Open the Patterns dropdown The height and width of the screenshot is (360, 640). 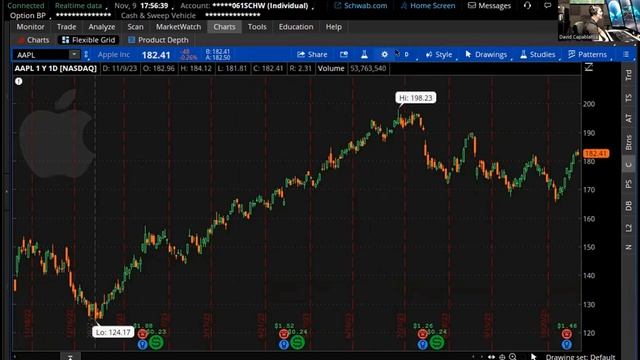pyautogui.click(x=587, y=55)
